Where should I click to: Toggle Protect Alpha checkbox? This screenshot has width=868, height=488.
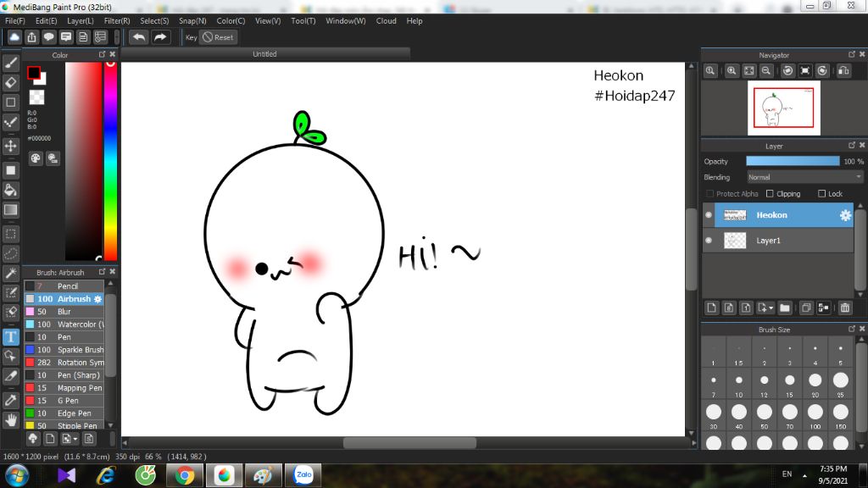point(709,194)
